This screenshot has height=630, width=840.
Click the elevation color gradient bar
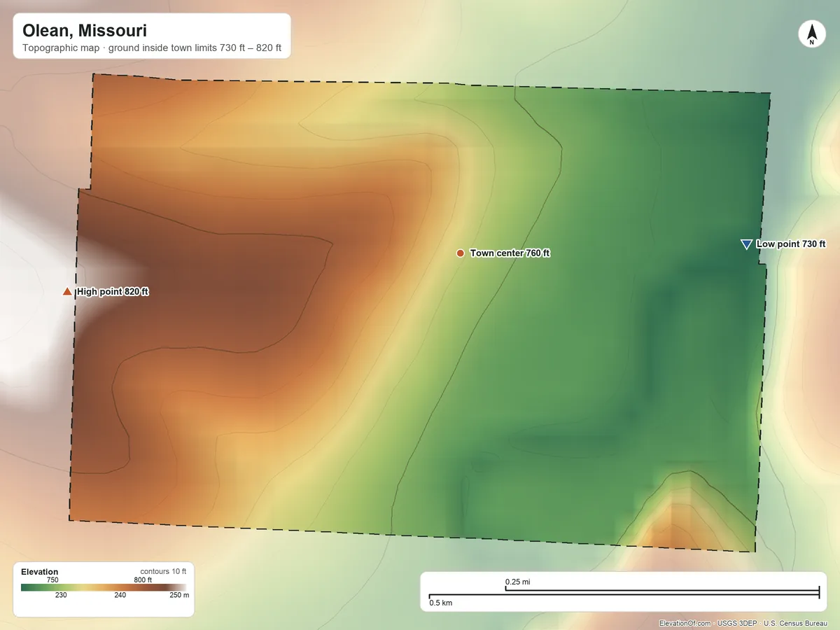[x=104, y=587]
